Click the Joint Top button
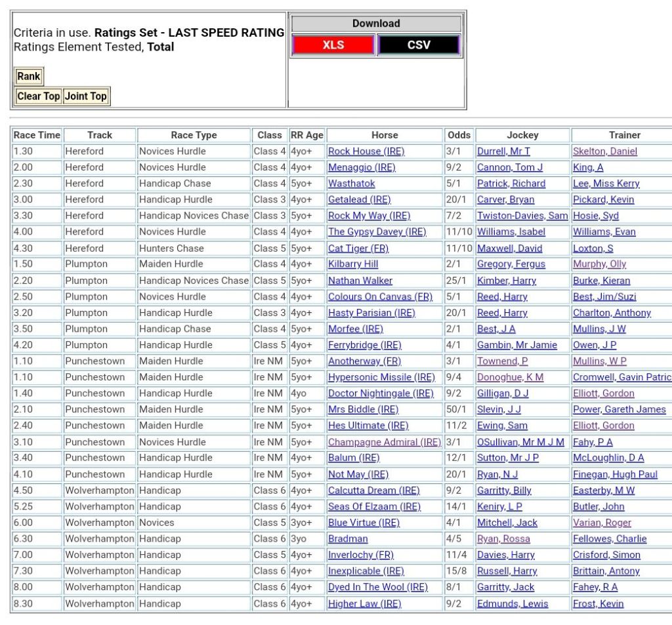The height and width of the screenshot is (625, 672). 85,96
